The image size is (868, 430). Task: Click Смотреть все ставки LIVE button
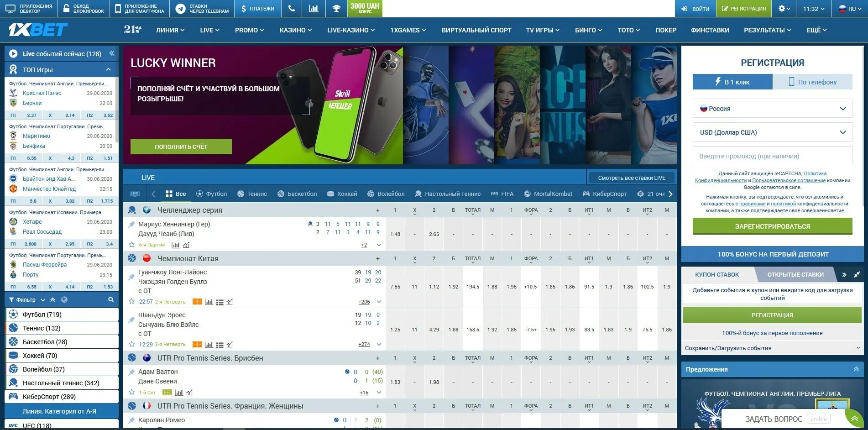click(x=632, y=178)
